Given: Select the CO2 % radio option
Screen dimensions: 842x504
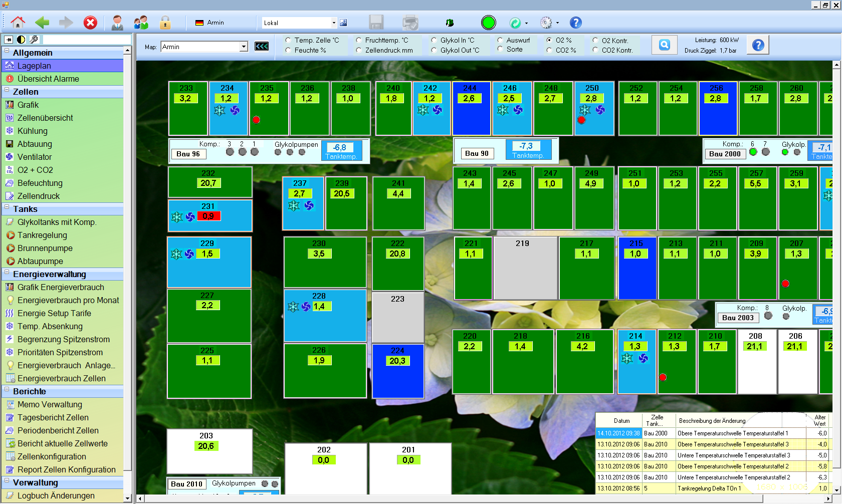Looking at the screenshot, I should pyautogui.click(x=549, y=50).
